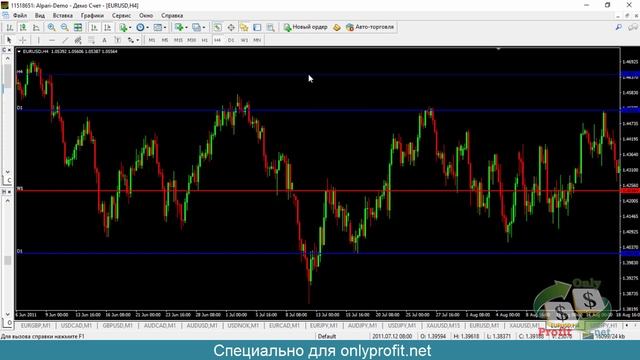Open arrows objects dropdown
Screen dimensions: 640x360
pos(133,40)
